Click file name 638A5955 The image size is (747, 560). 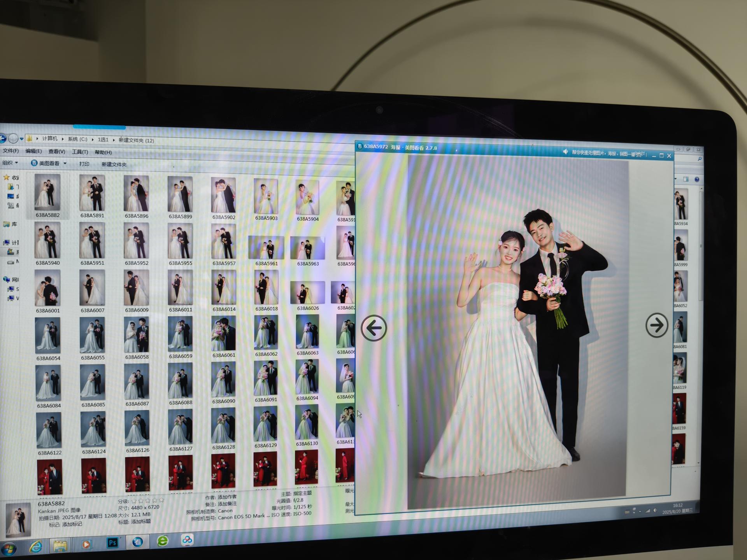pos(181,263)
